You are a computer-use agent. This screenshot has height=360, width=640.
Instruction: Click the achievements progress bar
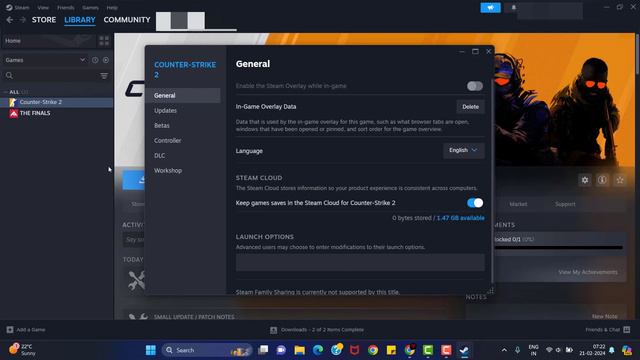point(558,247)
